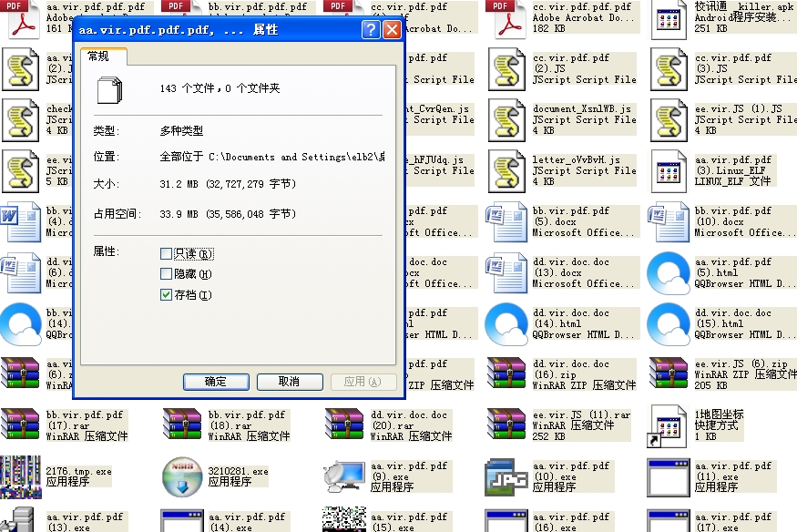Screen dimensions: 797x532
Task: Select the ee.vir.JS (6).zip archive
Action: (x=669, y=374)
